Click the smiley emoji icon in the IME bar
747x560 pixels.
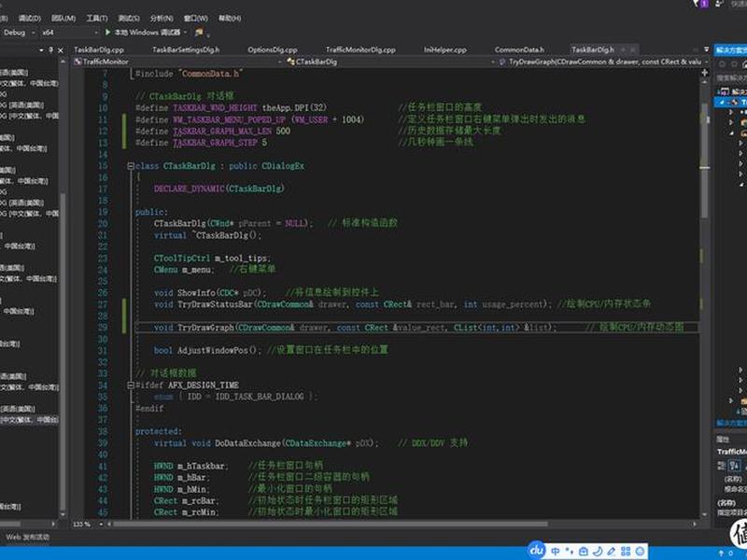coord(640,552)
